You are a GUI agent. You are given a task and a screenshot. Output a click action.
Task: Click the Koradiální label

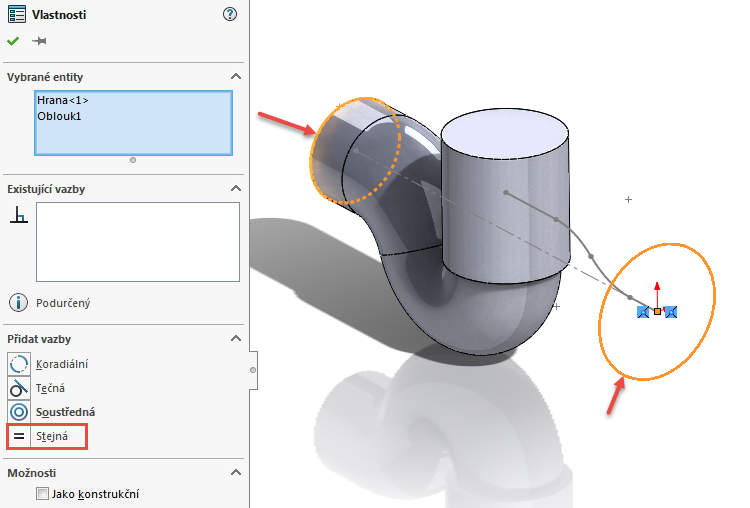point(62,364)
